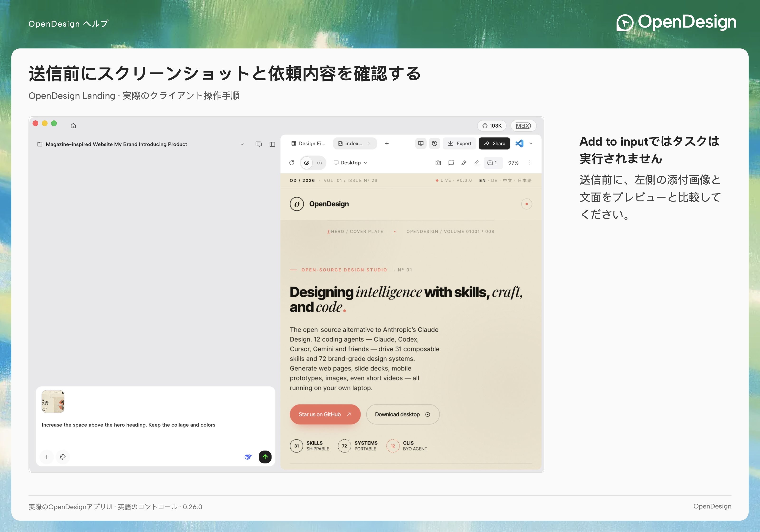The image size is (760, 532).
Task: Add attachment with plus button
Action: 47,457
